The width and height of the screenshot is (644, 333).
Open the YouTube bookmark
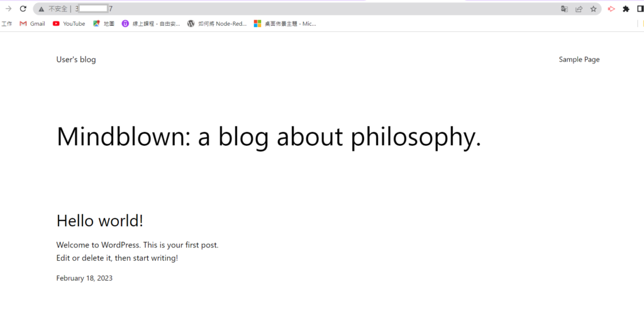point(69,24)
